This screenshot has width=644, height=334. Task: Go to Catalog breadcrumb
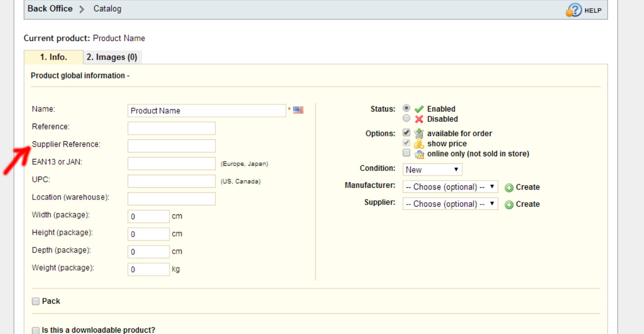[107, 9]
